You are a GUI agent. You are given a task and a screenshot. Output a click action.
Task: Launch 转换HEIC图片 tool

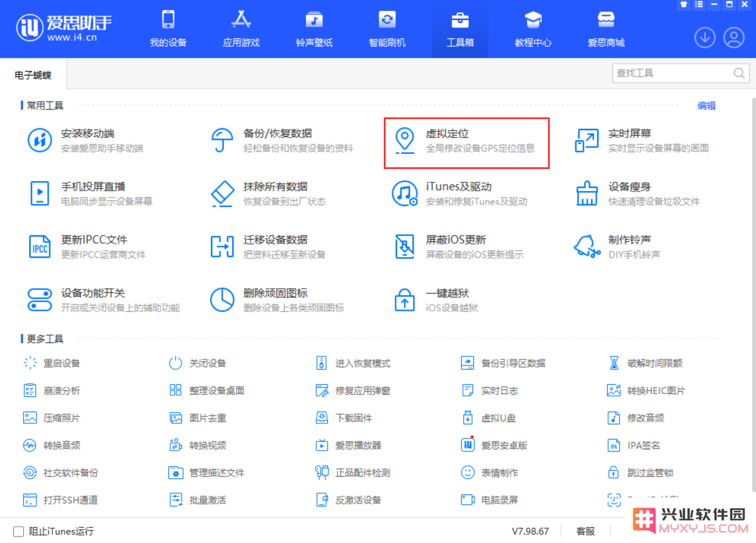pos(646,390)
